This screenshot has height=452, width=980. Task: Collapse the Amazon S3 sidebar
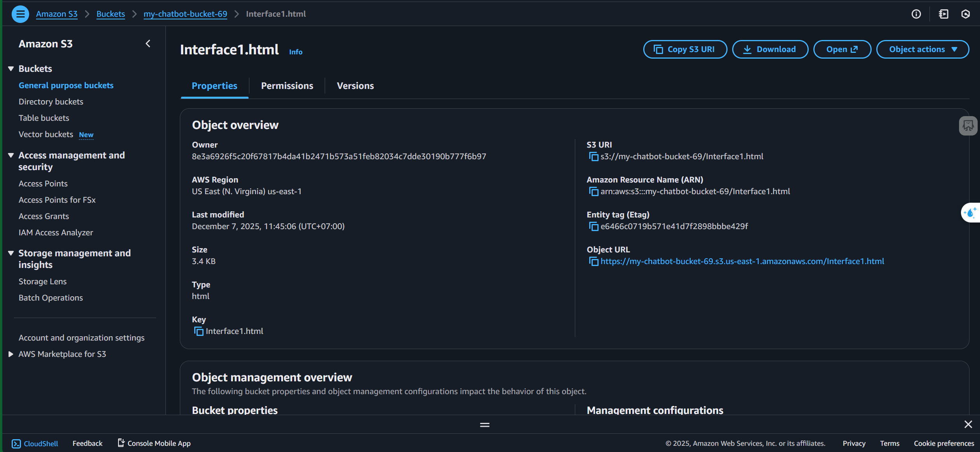(148, 44)
